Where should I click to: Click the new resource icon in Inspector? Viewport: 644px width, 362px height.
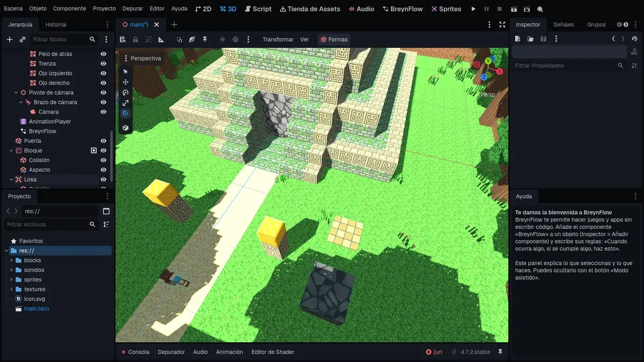517,39
